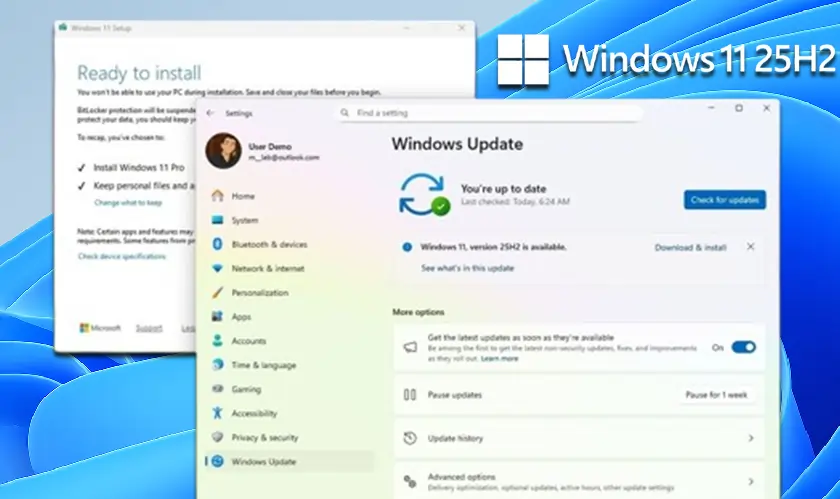Open the Pause for 1 week dropdown
This screenshot has width=840, height=499.
(x=716, y=395)
